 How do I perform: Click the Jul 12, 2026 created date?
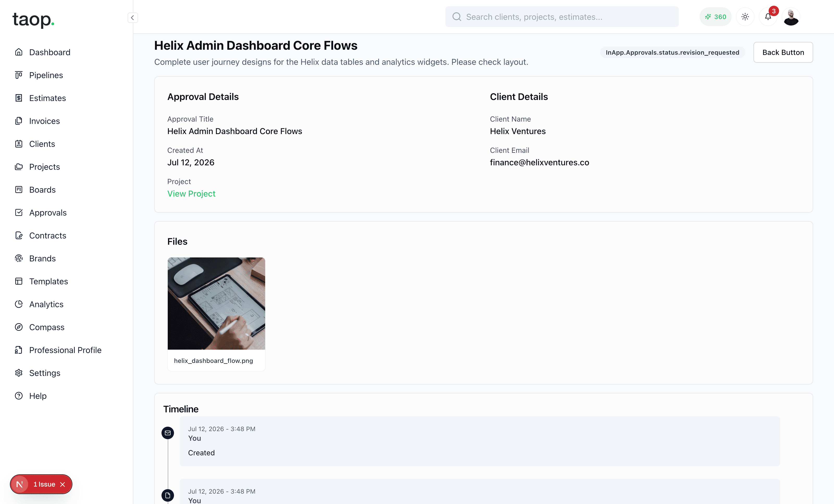point(191,162)
